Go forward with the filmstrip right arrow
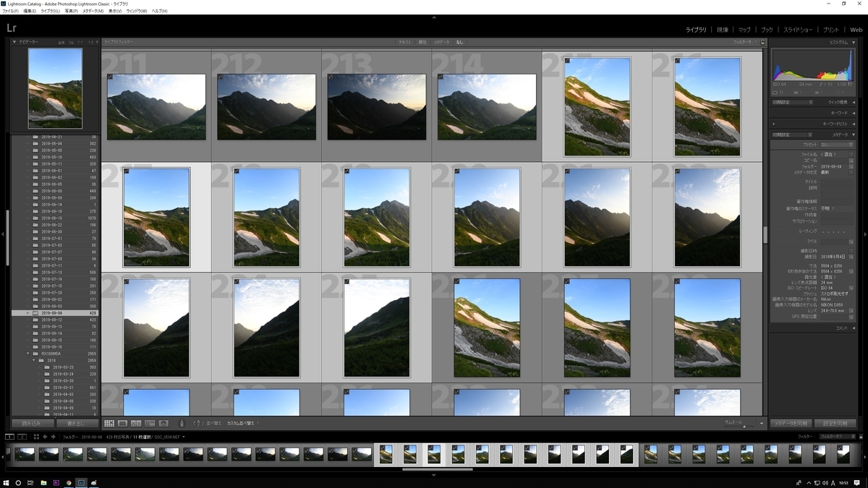Image resolution: width=868 pixels, height=488 pixels. [x=54, y=437]
